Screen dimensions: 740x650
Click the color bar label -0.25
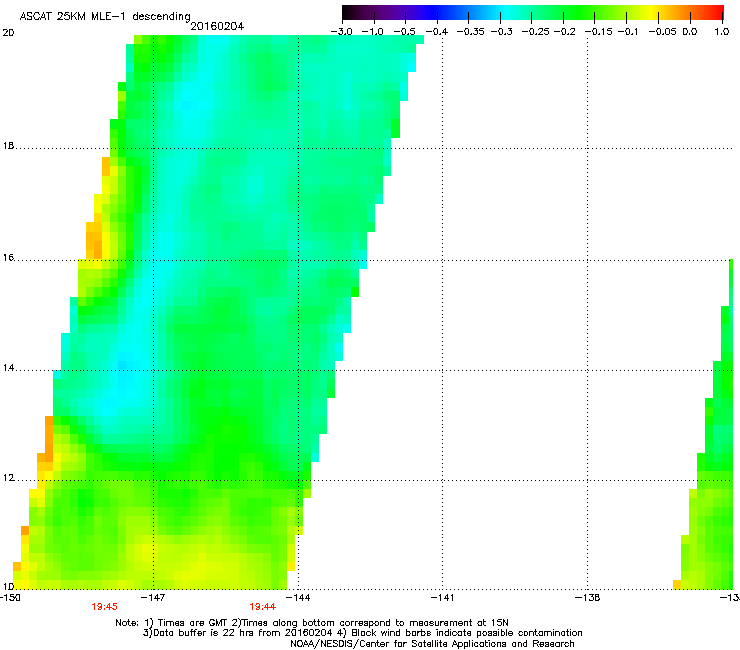tap(535, 31)
